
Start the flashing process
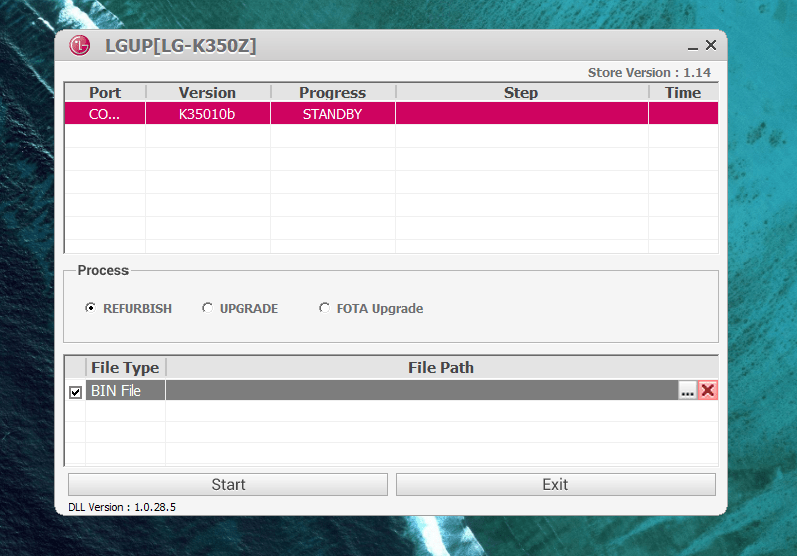tap(228, 484)
